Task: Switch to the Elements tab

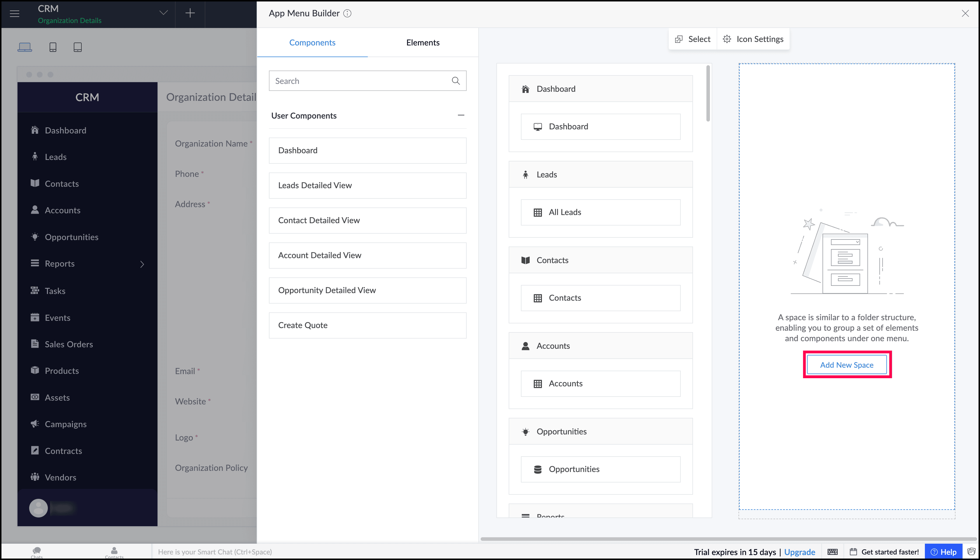Action: tap(423, 42)
